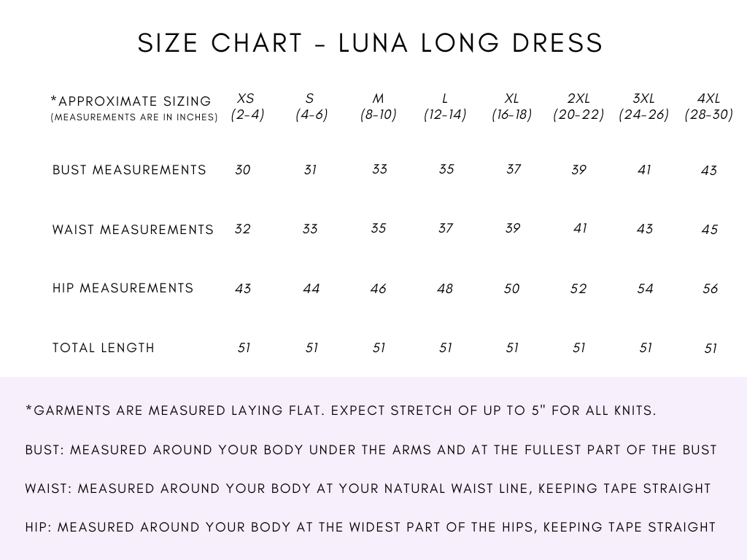Click the garments measured laying flat note
747x560 pixels.
coord(341,411)
